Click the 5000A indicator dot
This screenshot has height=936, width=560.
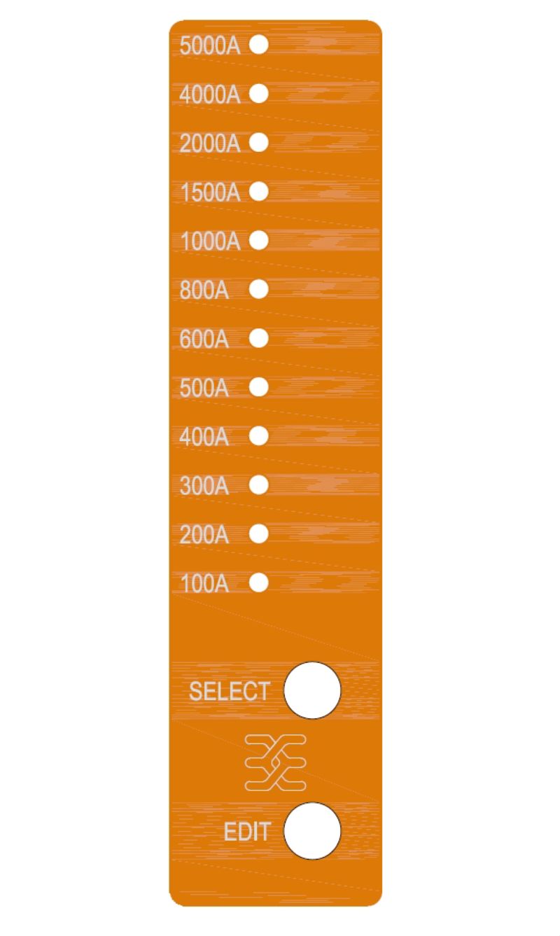point(259,45)
